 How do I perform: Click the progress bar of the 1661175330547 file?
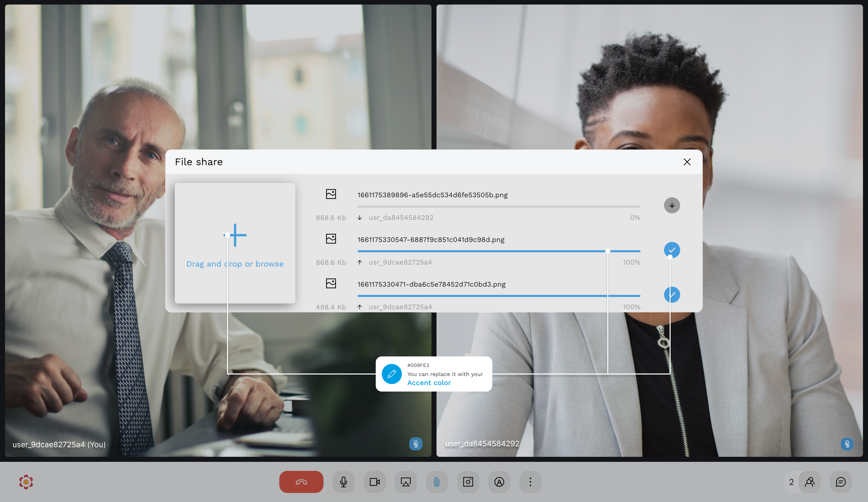[499, 251]
